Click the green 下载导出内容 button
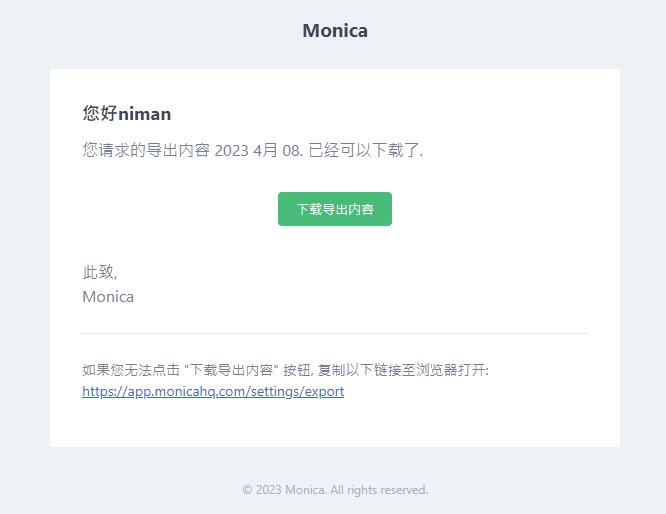The width and height of the screenshot is (666, 514). point(335,209)
